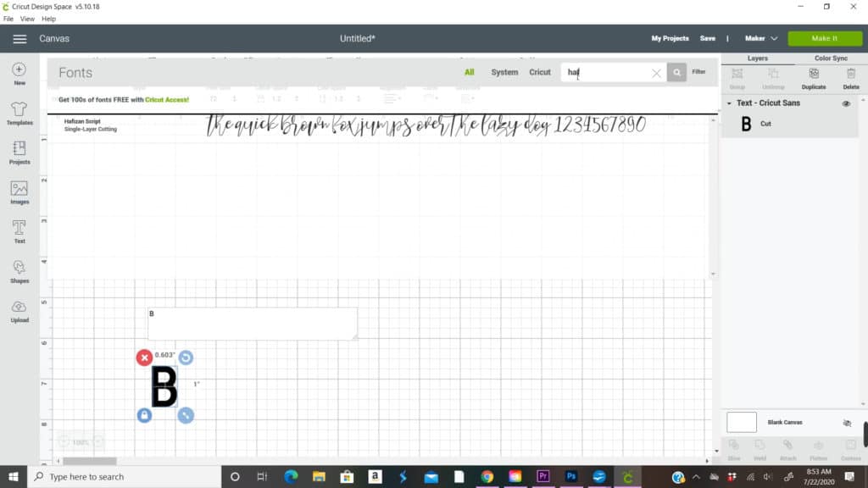Open Photoshop from the taskbar
Screen dimensions: 868x488
click(x=570, y=477)
